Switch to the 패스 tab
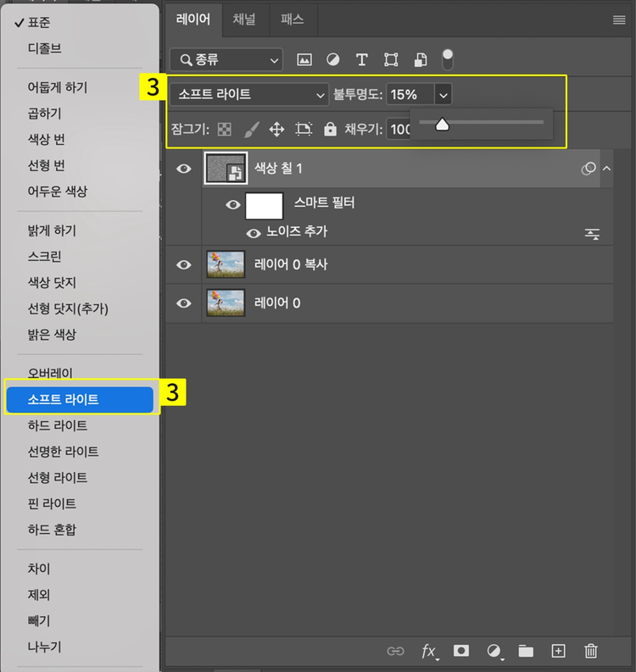 (x=292, y=19)
